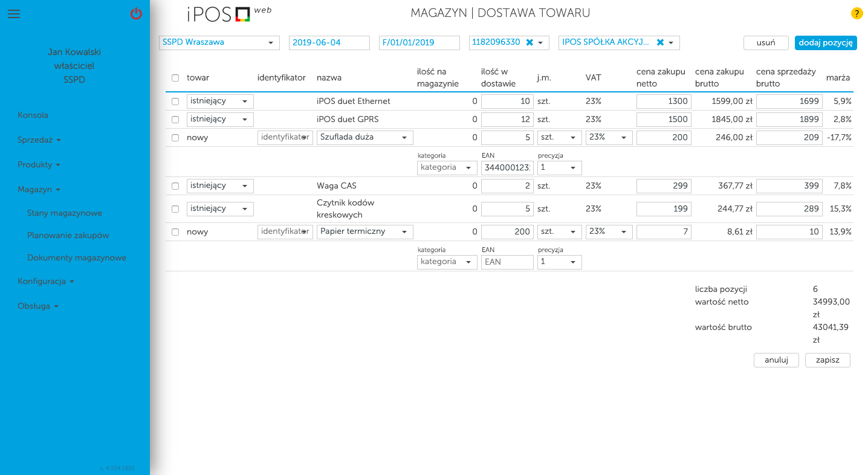Go to Dokumenty magazynowe
The width and height of the screenshot is (868, 475).
[77, 257]
